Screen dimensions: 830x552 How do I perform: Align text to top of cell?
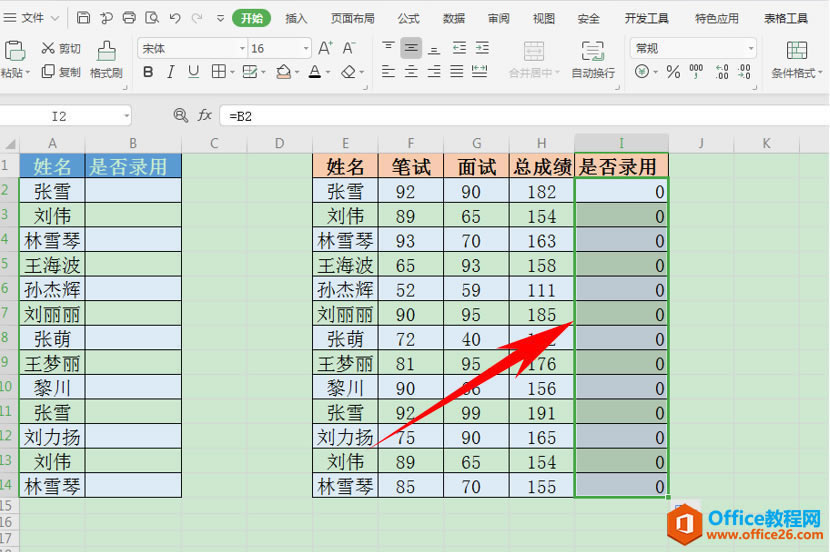[388, 48]
